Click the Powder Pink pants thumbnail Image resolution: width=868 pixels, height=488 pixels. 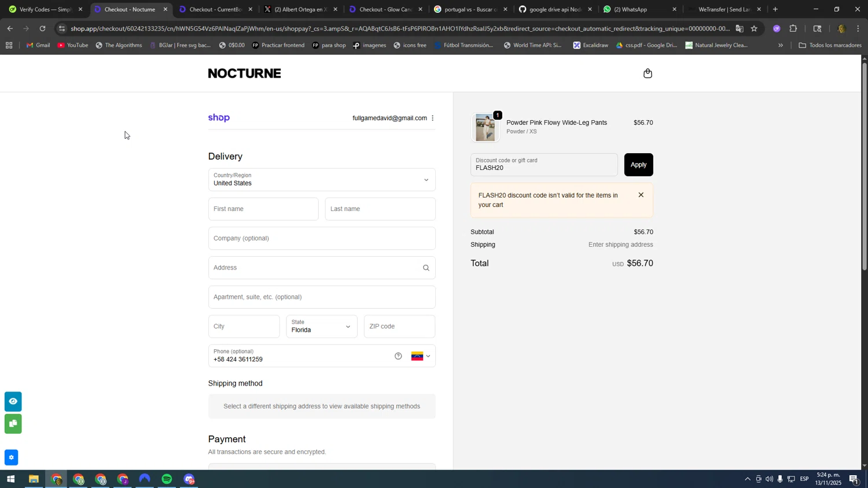click(485, 127)
